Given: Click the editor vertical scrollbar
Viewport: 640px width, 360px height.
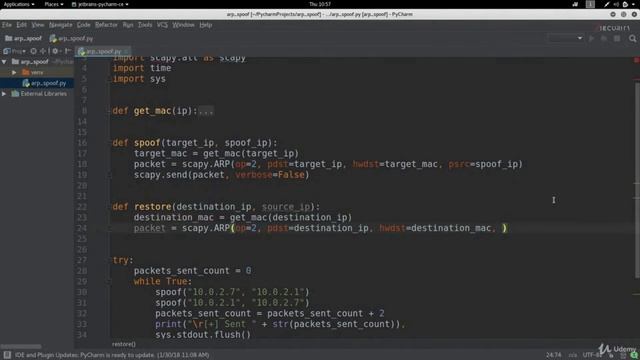Looking at the screenshot, I should [x=637, y=180].
